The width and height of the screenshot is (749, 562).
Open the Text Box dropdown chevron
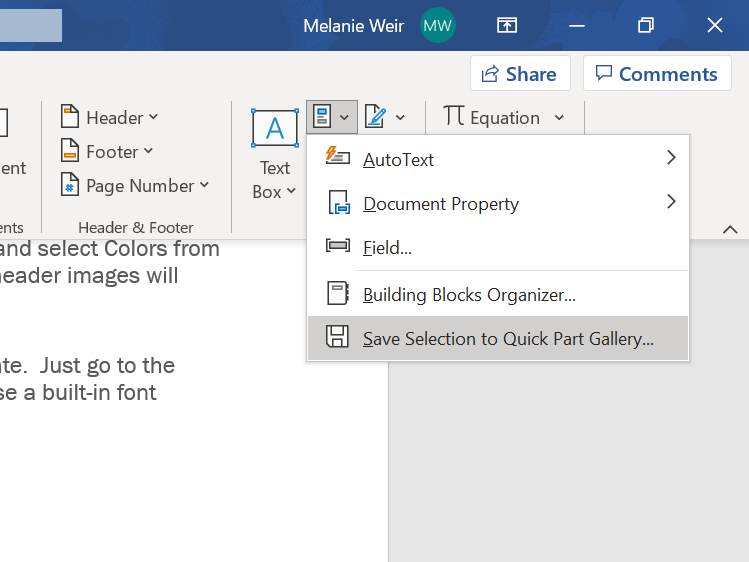pos(291,191)
